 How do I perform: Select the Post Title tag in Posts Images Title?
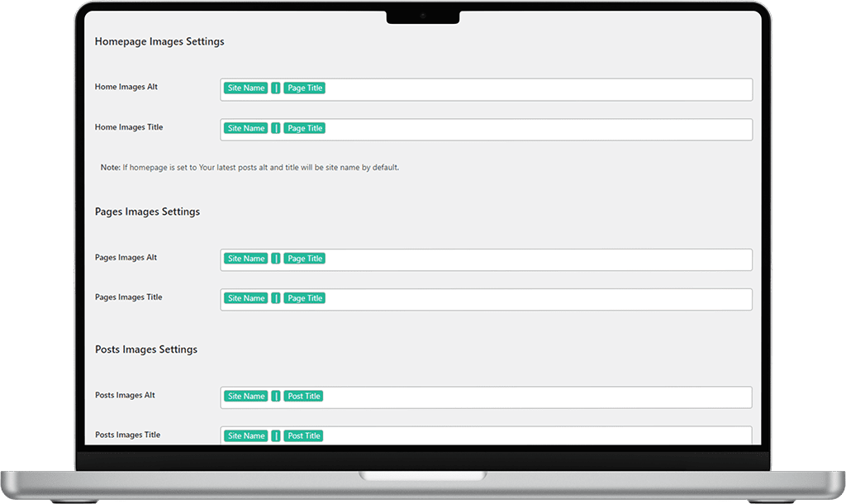point(303,435)
